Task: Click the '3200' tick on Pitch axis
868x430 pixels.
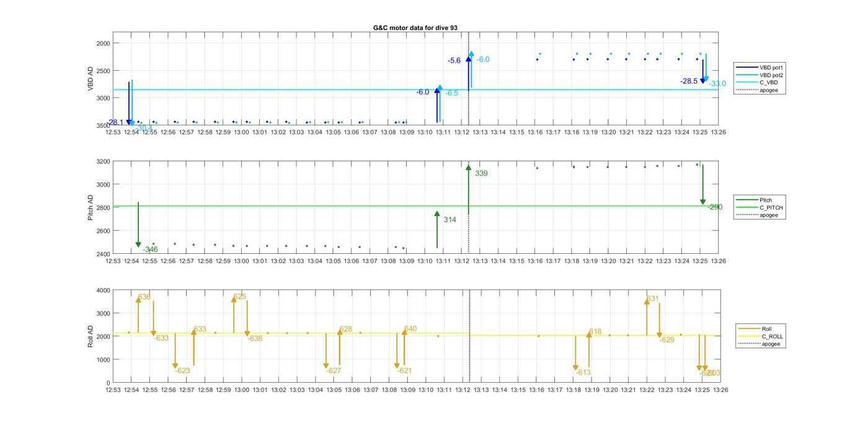Action: (102, 161)
